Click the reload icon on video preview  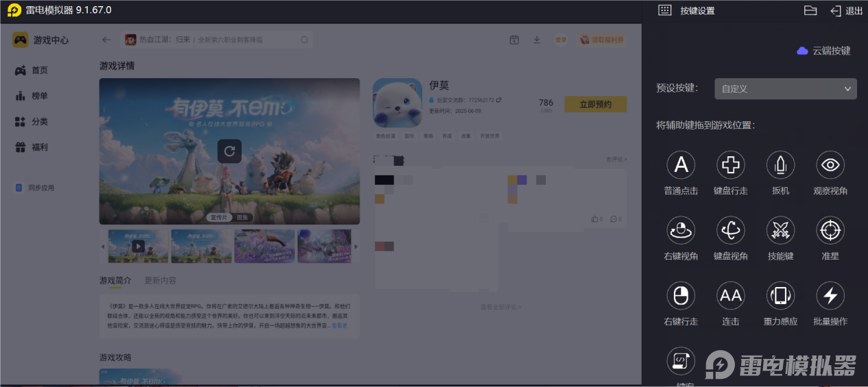point(230,151)
